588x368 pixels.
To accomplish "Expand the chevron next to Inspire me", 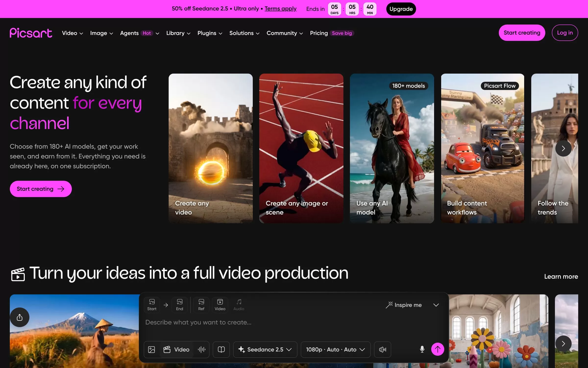I will (436, 305).
